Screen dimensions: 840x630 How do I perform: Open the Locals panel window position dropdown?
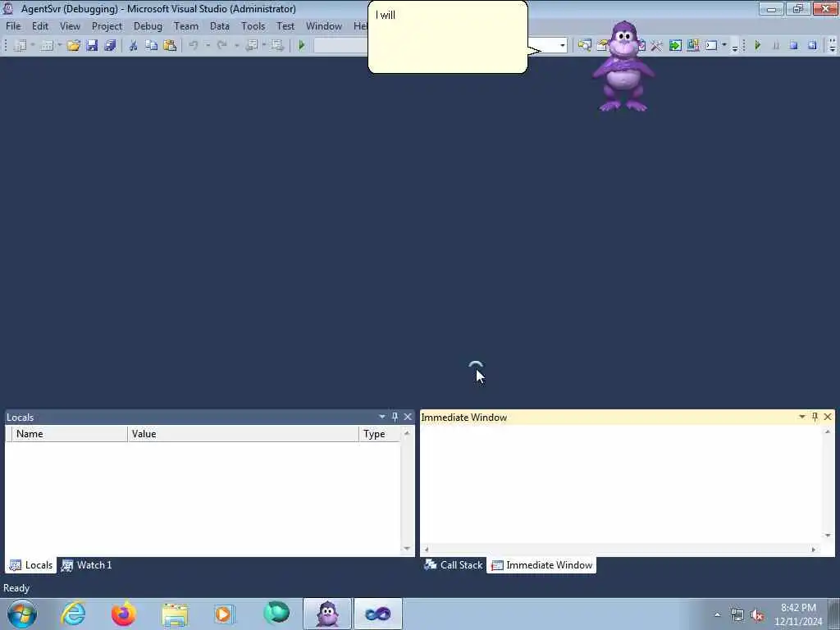(382, 417)
